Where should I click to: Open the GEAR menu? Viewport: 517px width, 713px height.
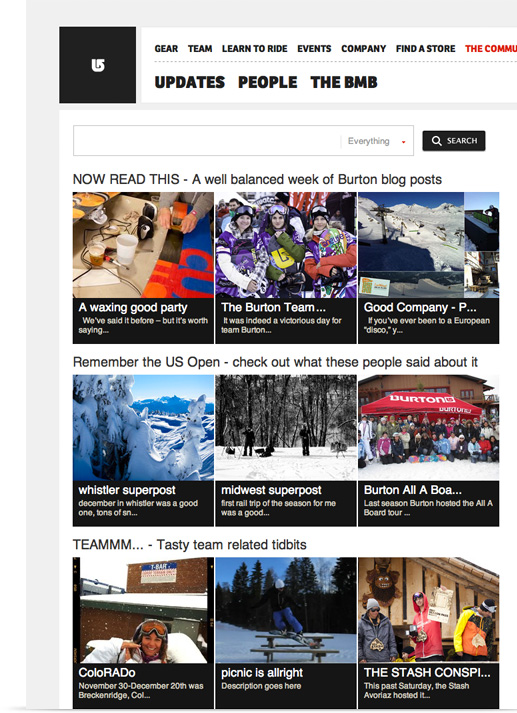coord(166,49)
